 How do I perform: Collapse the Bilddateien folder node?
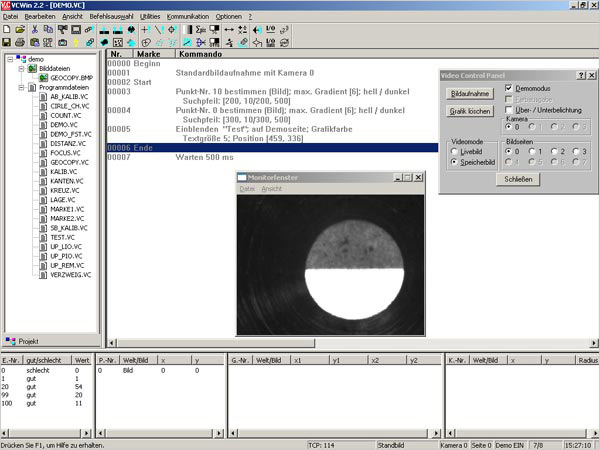[19, 68]
